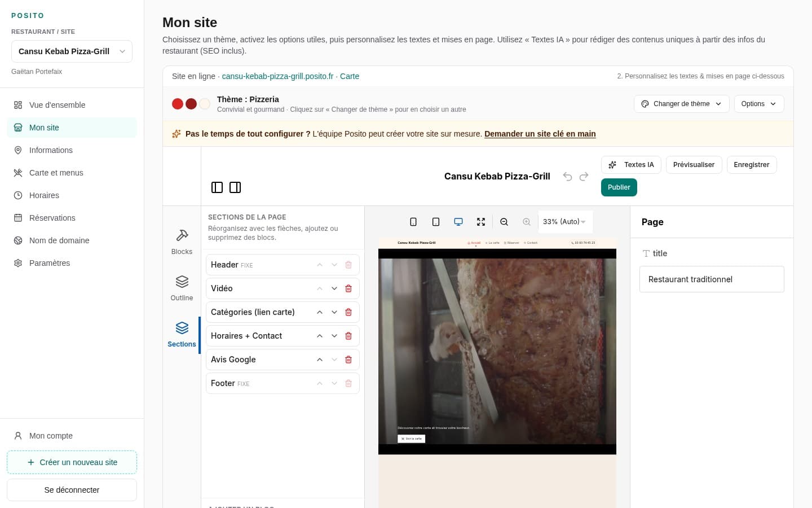Delete the Horaires + Contact section
This screenshot has width=812, height=508.
point(348,336)
